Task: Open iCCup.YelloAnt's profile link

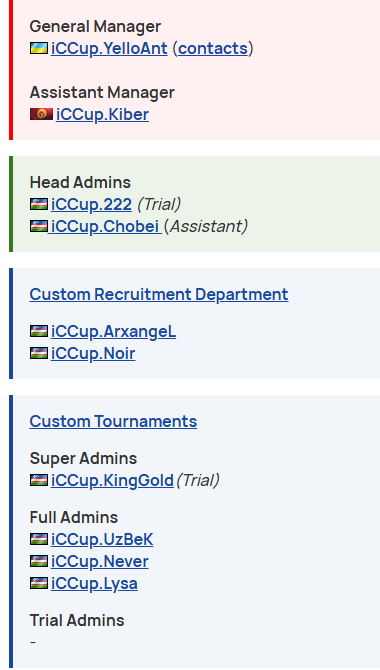Action: (109, 49)
